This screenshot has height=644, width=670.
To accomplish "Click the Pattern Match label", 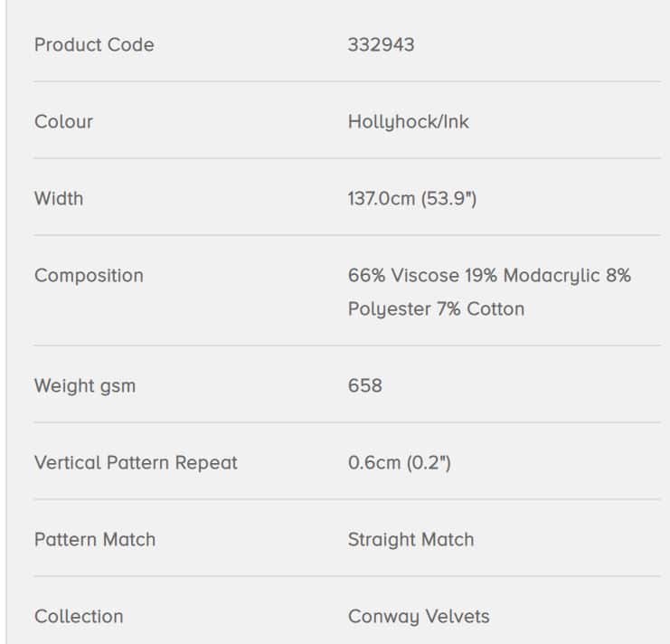I will (x=95, y=539).
